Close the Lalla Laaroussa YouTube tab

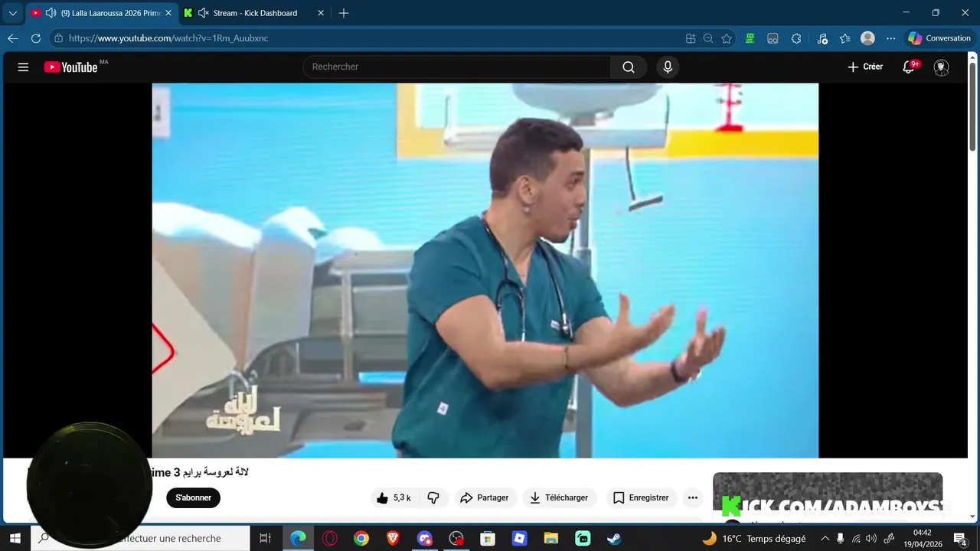point(168,13)
